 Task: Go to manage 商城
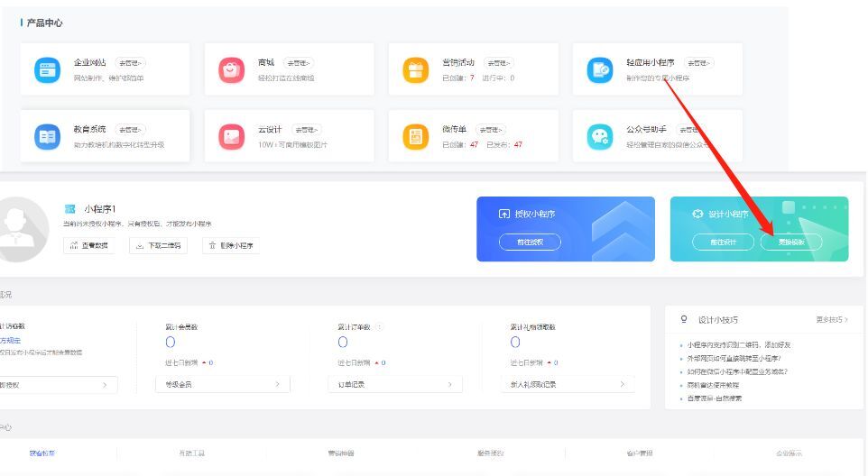pyautogui.click(x=298, y=63)
